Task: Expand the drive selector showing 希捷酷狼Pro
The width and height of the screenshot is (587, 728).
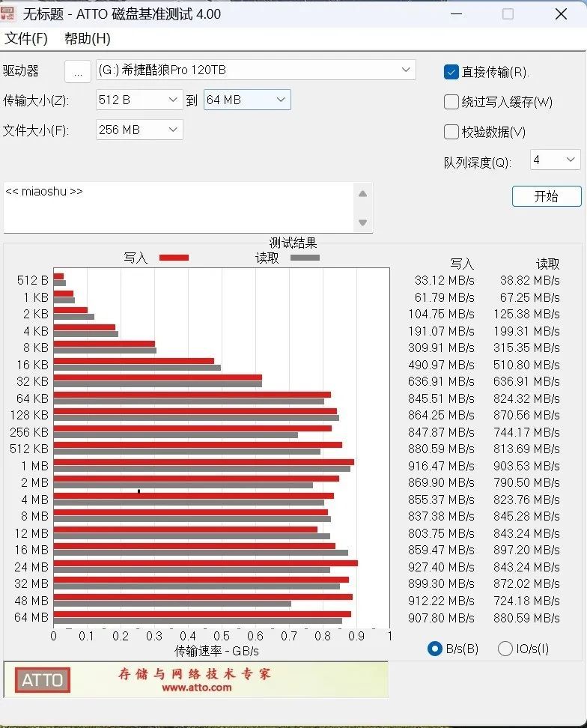Action: (x=255, y=70)
